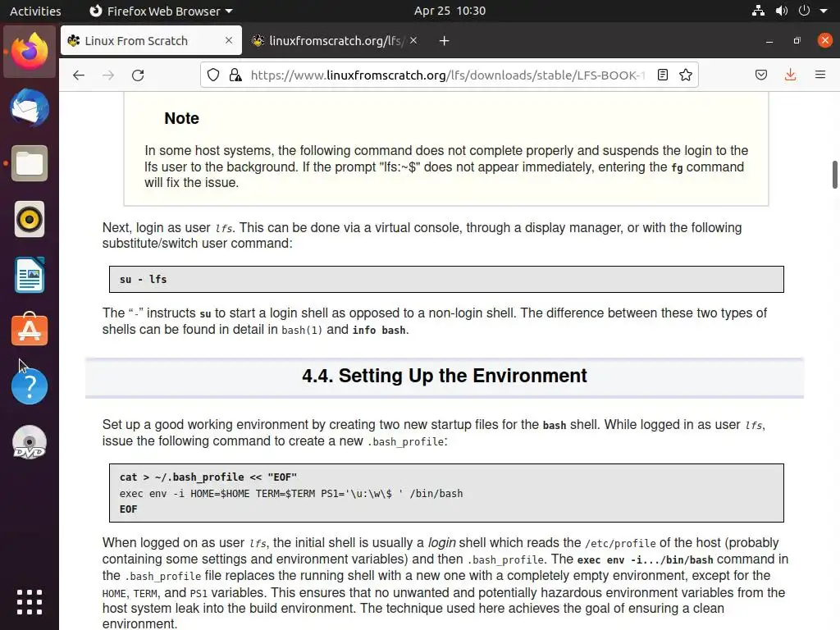840x630 pixels.
Task: Click the 'info bash' command text
Action: pos(379,330)
